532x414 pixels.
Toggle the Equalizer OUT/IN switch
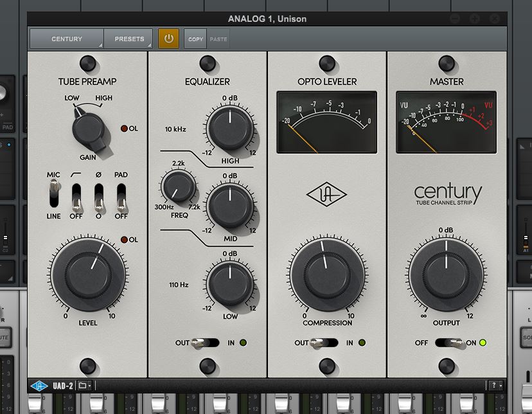[x=204, y=343]
